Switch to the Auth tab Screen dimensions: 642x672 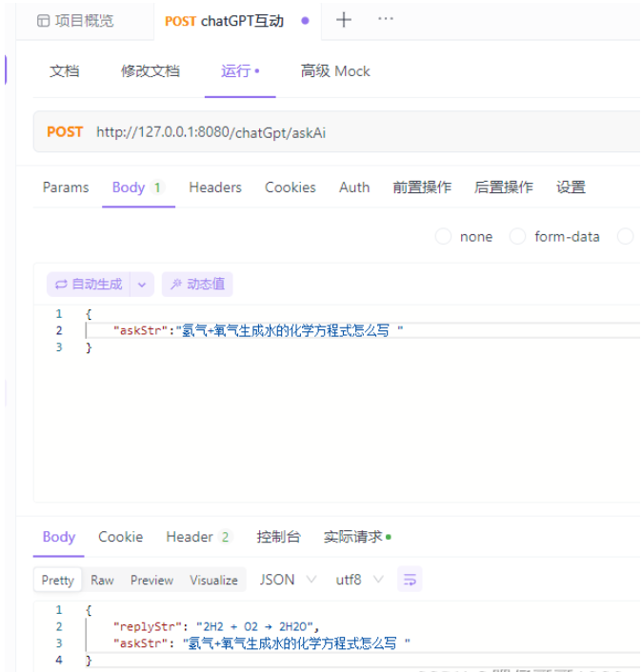coord(354,188)
